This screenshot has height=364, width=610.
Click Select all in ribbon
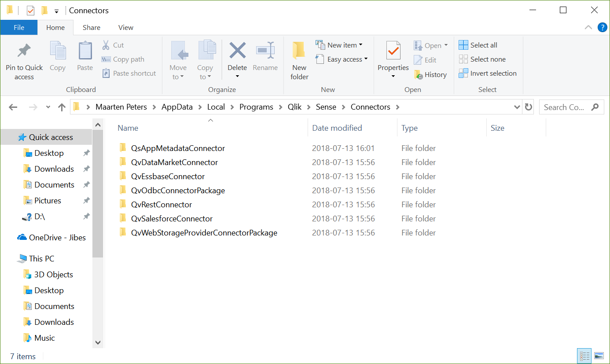(478, 45)
